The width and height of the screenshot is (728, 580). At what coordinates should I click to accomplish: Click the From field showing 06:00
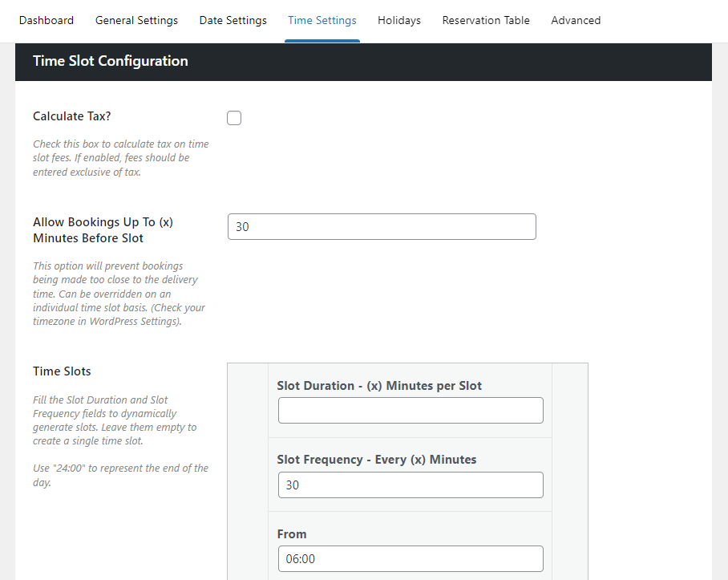(x=410, y=558)
